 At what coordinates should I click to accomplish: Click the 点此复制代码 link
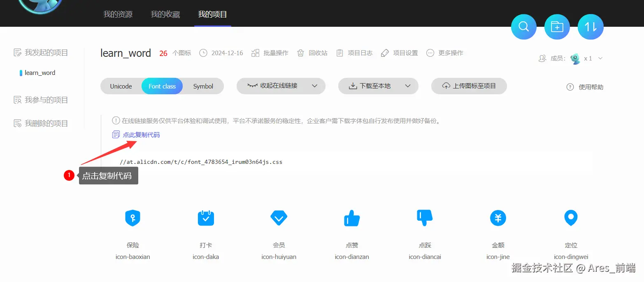click(x=141, y=135)
